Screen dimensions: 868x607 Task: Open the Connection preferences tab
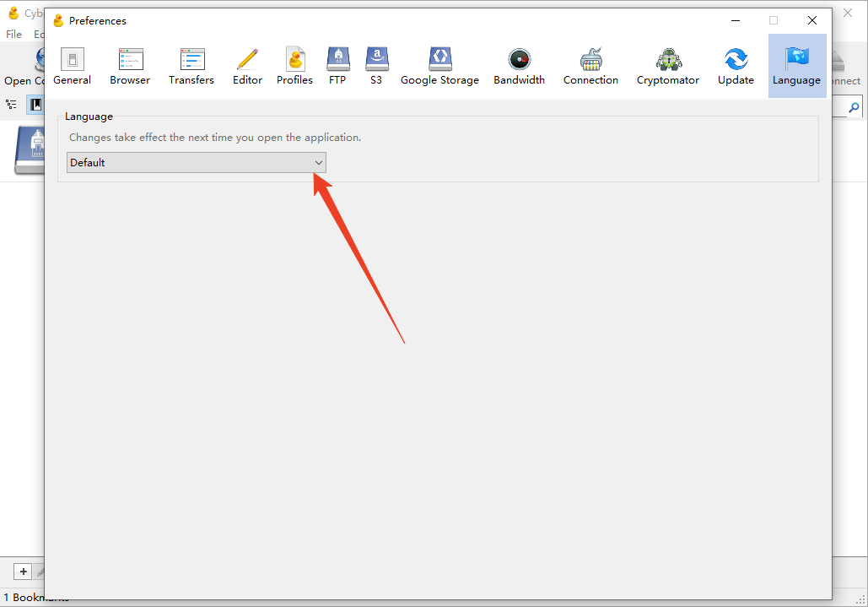[590, 66]
